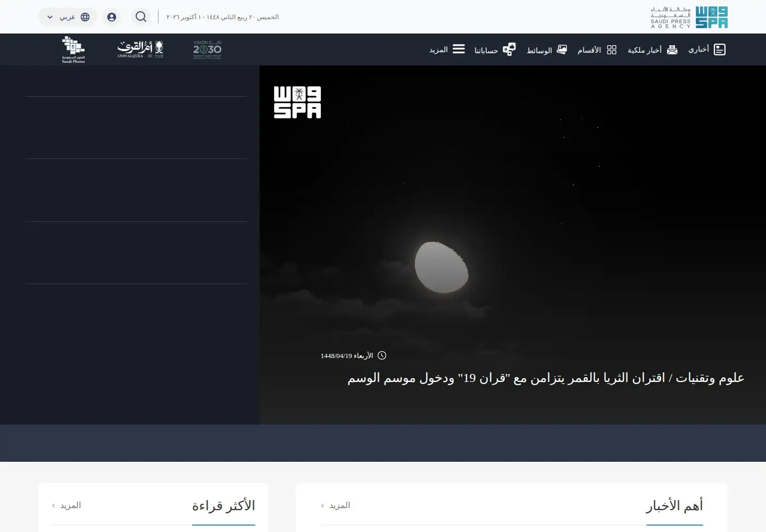Click the Saudi Press Agency logo
This screenshot has width=766, height=532.
(x=689, y=17)
